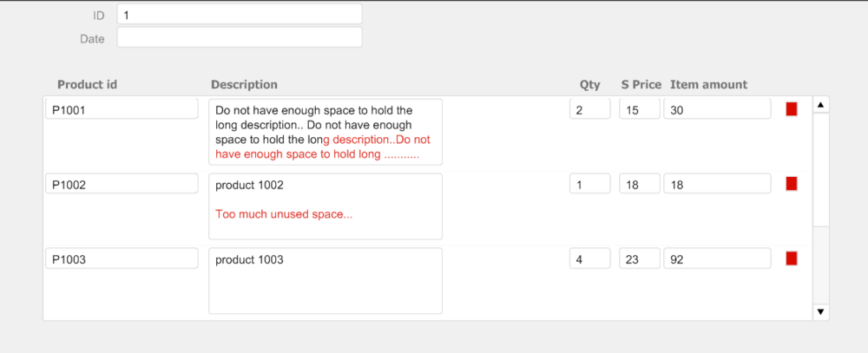
Task: Click the Item amount field showing 92
Action: click(x=718, y=258)
